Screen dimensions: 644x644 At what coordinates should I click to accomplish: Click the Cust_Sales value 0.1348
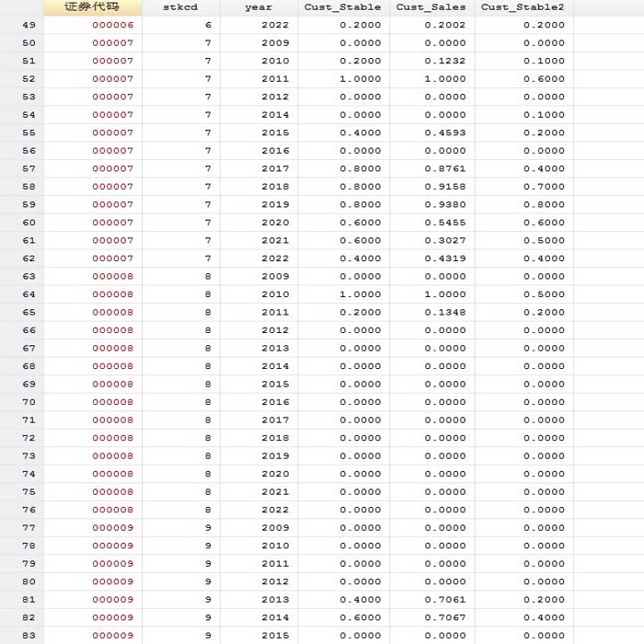(x=447, y=312)
